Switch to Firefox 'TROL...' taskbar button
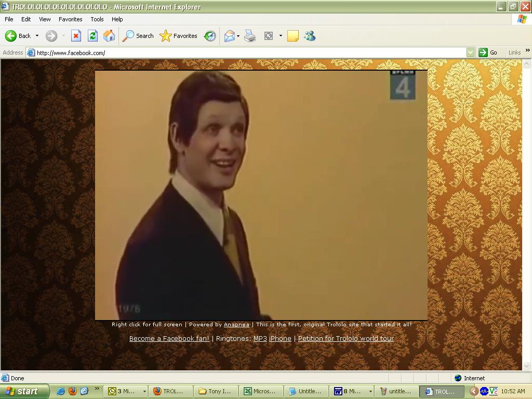 [170, 391]
